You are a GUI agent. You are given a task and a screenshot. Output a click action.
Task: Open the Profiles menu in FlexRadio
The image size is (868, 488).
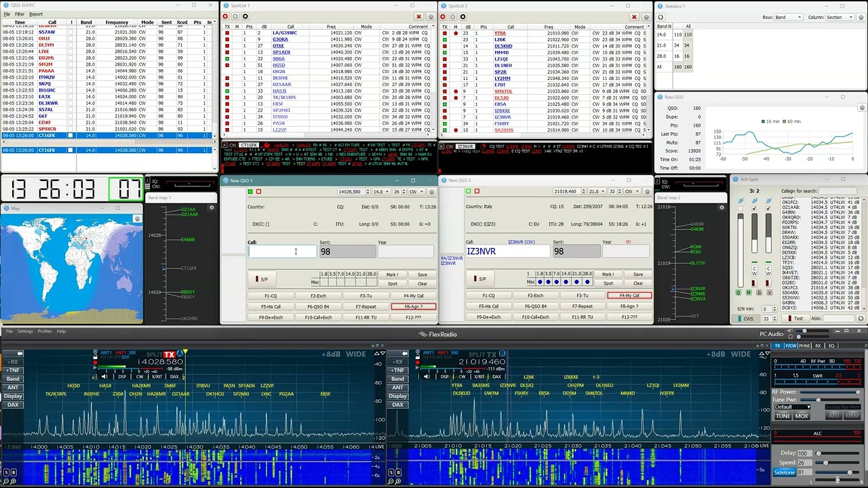tap(45, 331)
